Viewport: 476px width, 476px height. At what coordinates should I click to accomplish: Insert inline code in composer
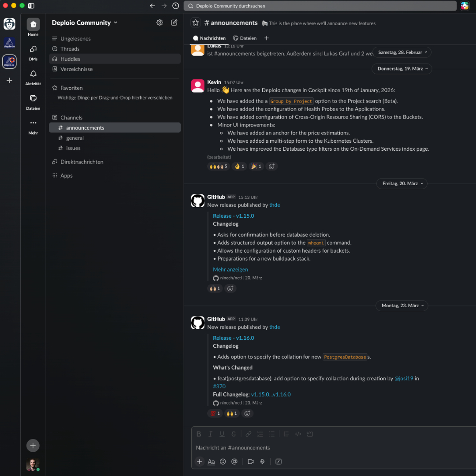pyautogui.click(x=298, y=434)
